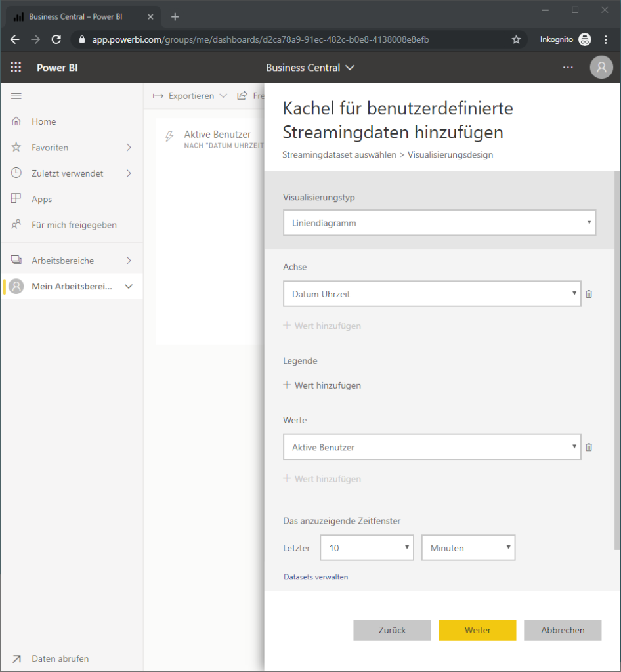Open the Exportieren menu
The width and height of the screenshot is (621, 672).
[190, 96]
